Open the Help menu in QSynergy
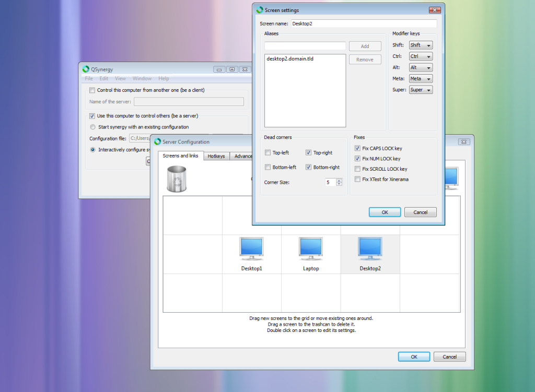 pyautogui.click(x=164, y=78)
